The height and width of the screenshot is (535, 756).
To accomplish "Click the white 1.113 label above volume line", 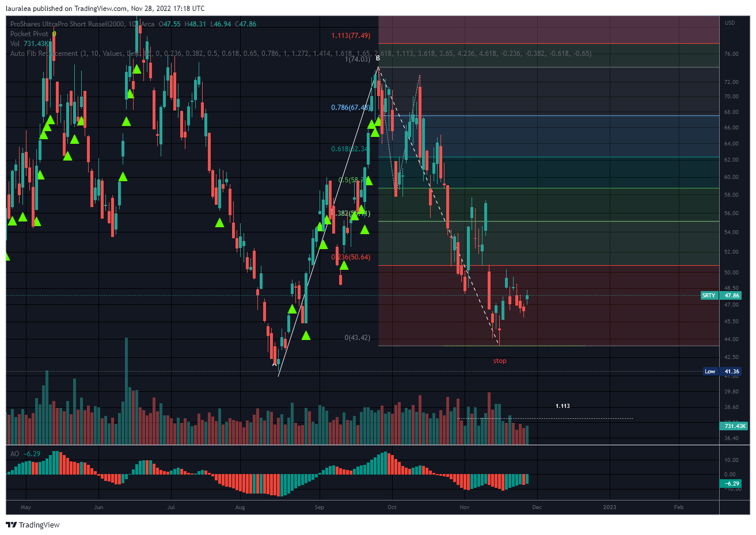I will pos(563,406).
